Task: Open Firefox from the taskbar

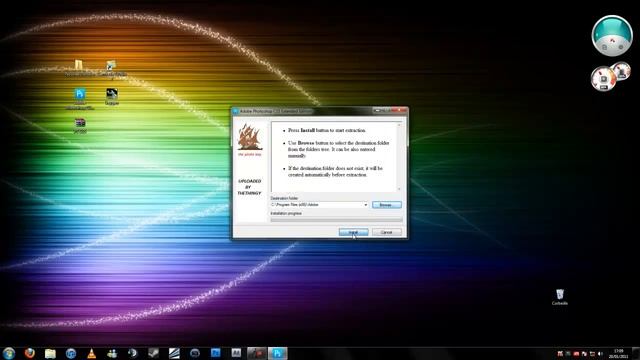Action: click(29, 353)
